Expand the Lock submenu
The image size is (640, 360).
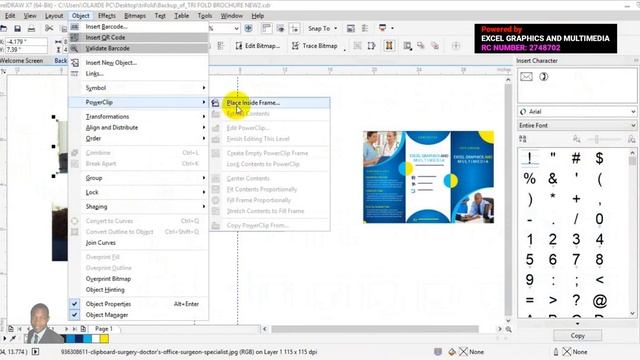click(138, 192)
